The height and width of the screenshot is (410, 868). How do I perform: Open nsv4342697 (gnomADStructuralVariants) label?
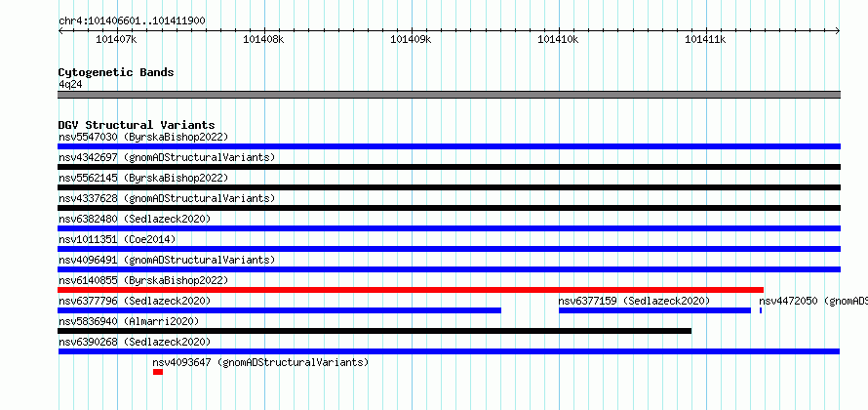[x=167, y=157]
